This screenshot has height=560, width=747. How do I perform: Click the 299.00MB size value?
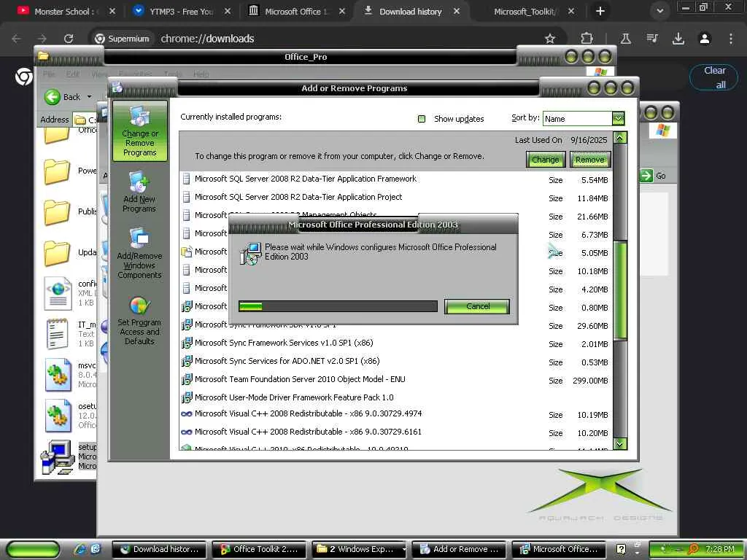coord(590,381)
